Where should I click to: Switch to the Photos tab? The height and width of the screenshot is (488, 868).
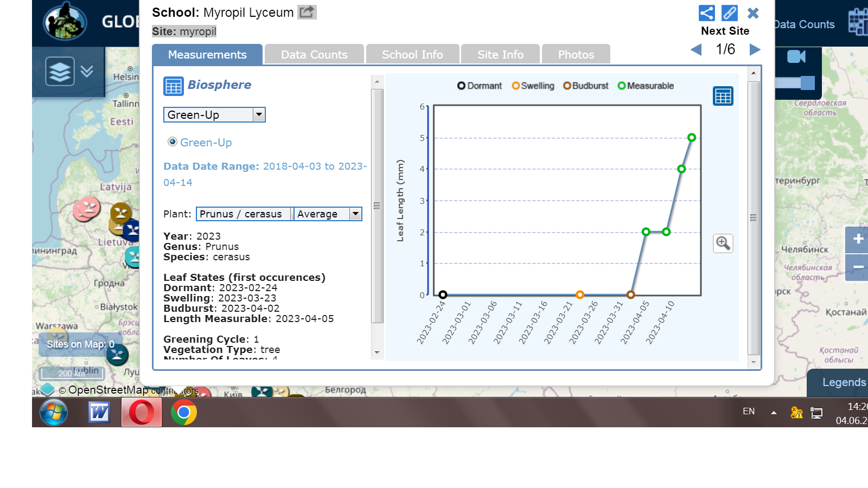(x=576, y=55)
